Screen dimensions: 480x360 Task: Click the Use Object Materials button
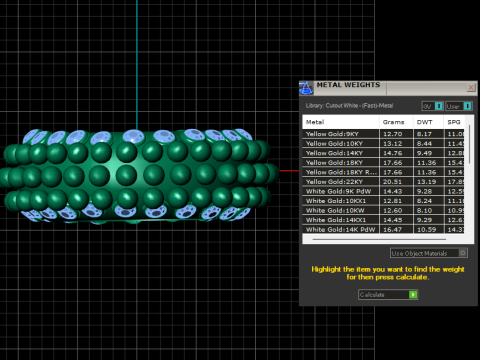point(429,253)
